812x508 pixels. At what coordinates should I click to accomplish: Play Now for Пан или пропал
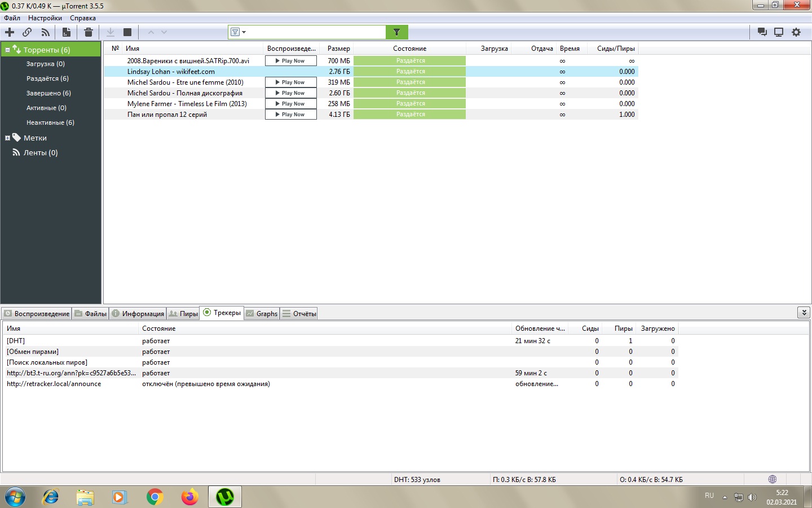[x=290, y=114]
